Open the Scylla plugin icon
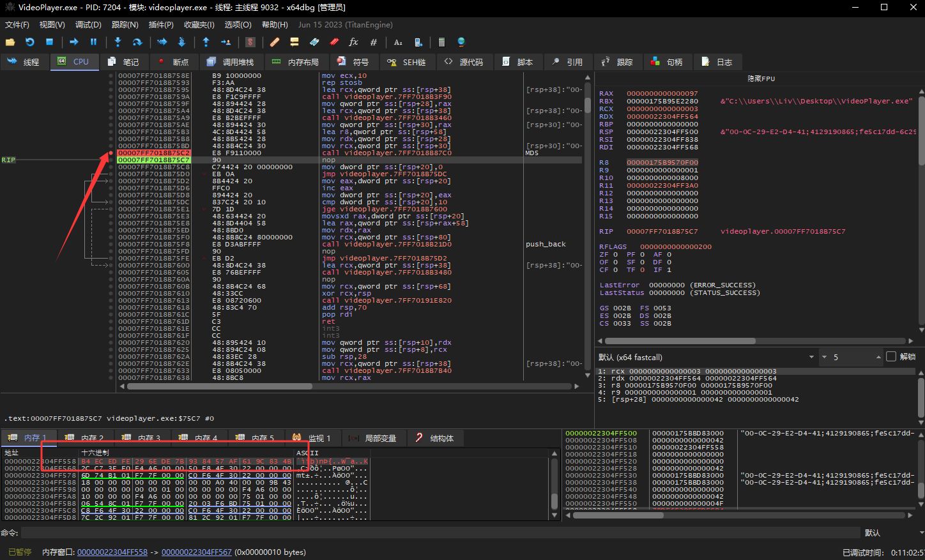 pyautogui.click(x=250, y=42)
